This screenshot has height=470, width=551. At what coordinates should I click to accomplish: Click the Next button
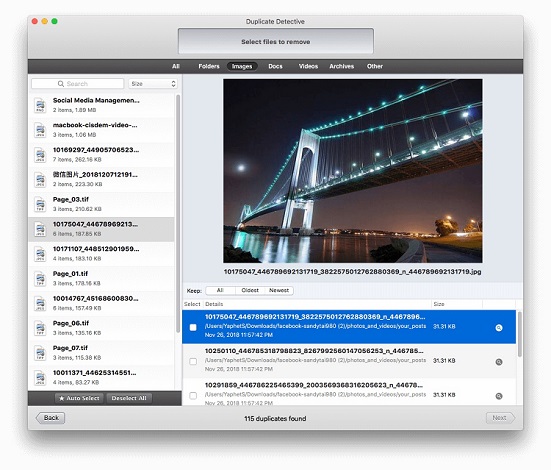point(500,418)
